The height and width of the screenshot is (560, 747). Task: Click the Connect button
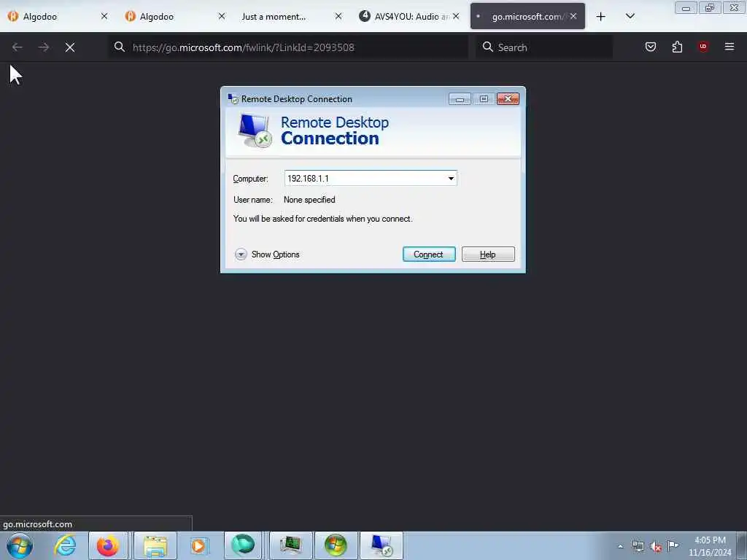coord(429,254)
